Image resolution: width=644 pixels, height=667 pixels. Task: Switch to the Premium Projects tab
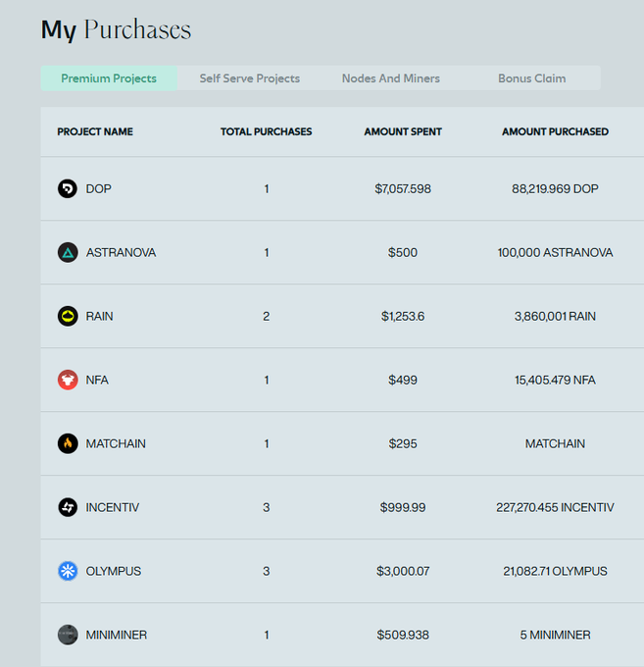point(109,78)
